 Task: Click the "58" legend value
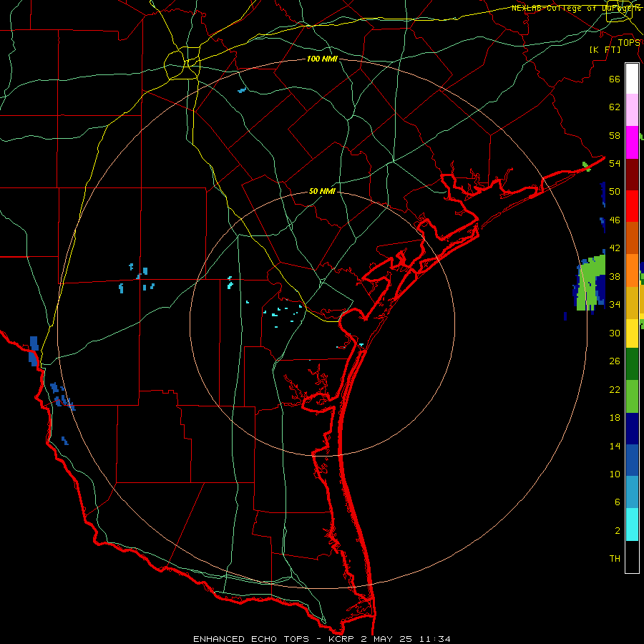[615, 135]
